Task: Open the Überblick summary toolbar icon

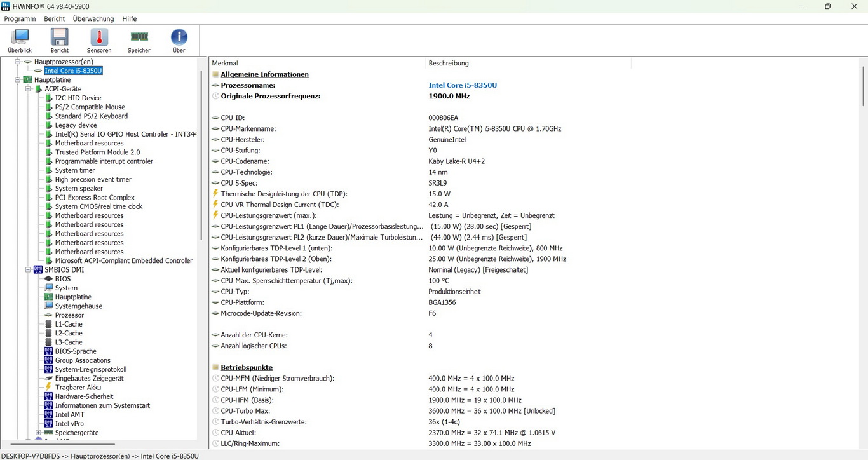Action: [x=20, y=41]
